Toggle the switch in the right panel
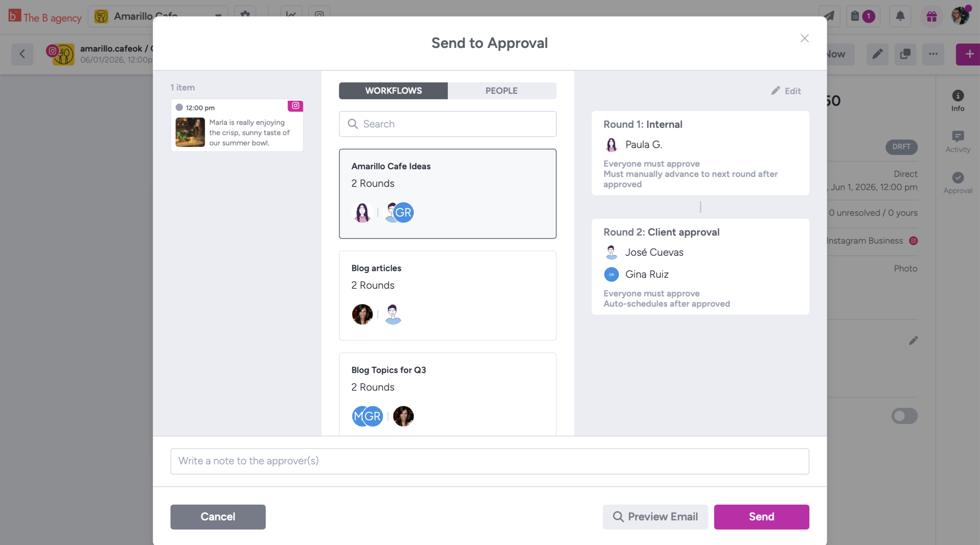Image resolution: width=980 pixels, height=545 pixels. 904,416
